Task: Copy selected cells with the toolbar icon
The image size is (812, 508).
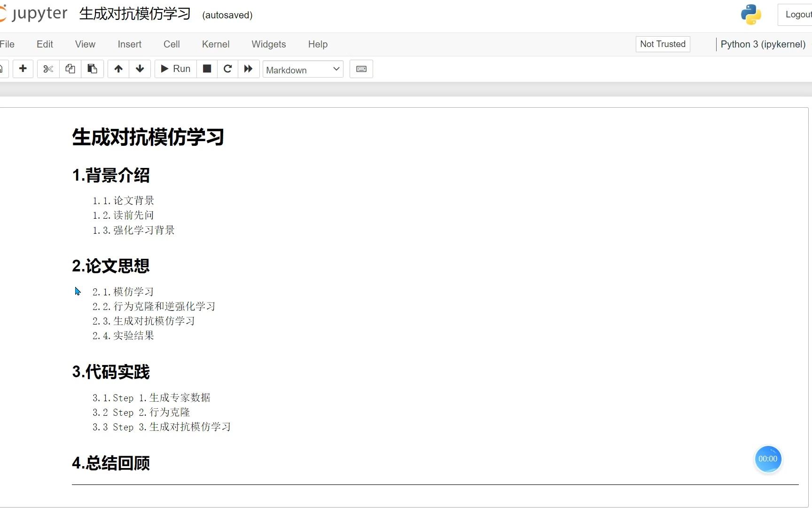Action: pos(70,69)
